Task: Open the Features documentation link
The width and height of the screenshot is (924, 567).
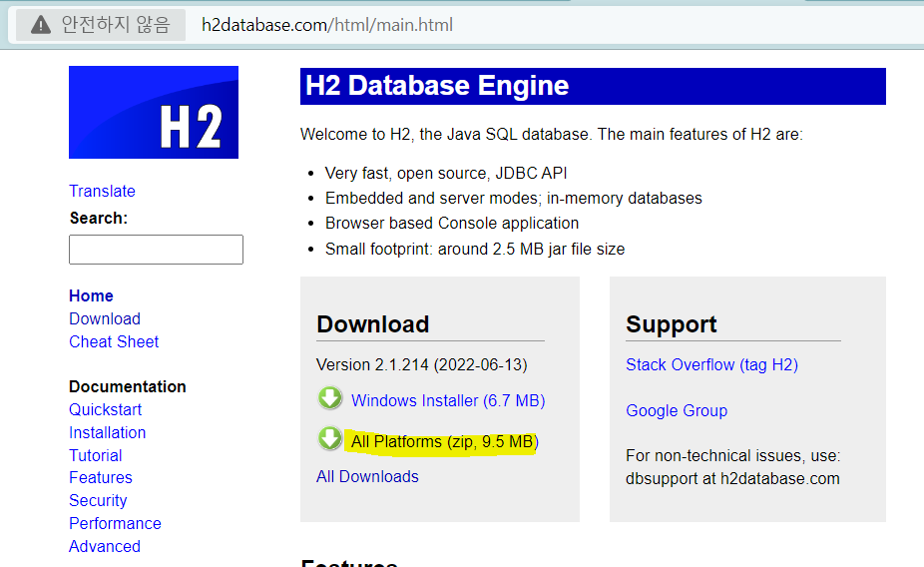Action: coord(100,477)
